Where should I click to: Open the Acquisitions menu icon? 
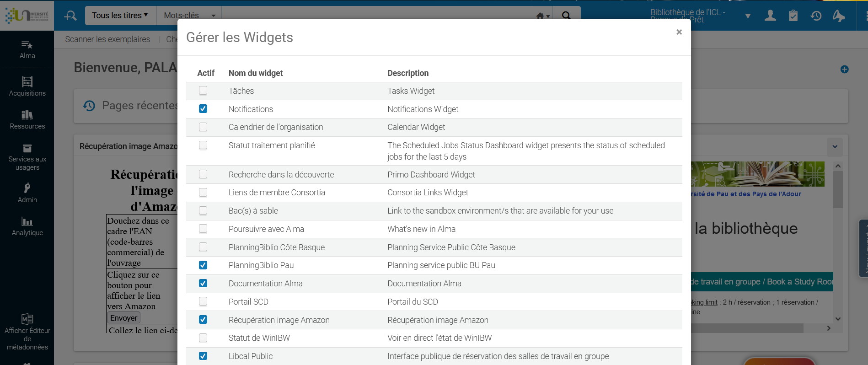click(x=27, y=82)
